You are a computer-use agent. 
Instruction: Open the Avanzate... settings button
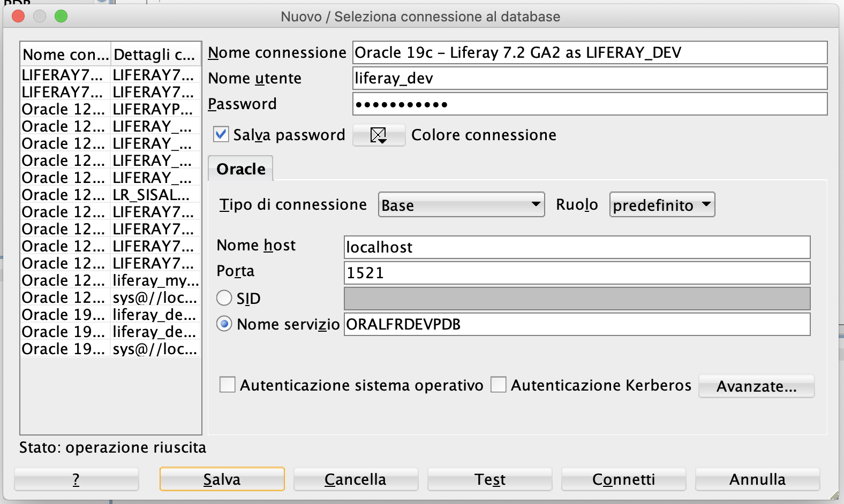pyautogui.click(x=756, y=386)
